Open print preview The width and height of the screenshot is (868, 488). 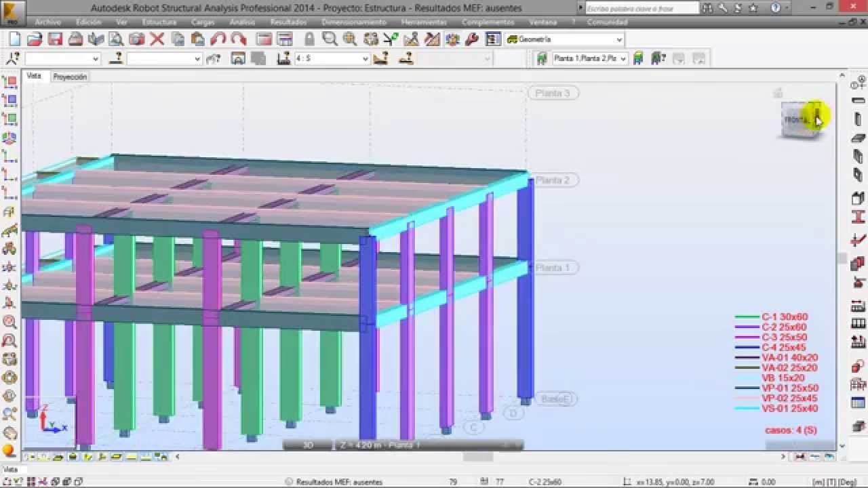116,39
